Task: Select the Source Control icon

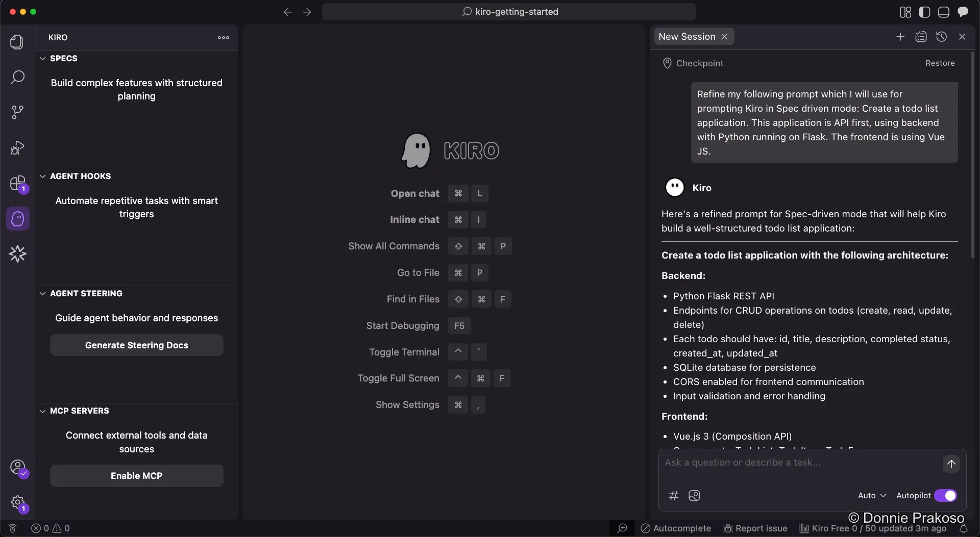Action: tap(17, 111)
